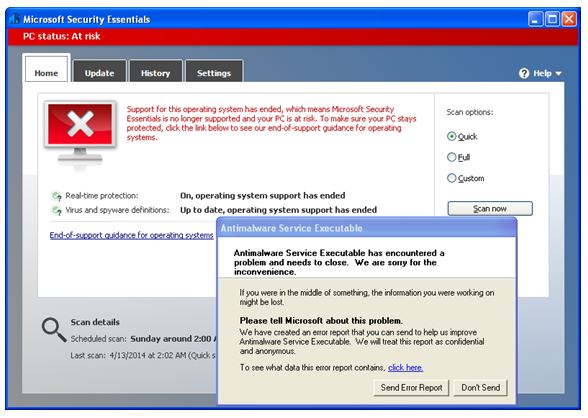Switch to the Home tab

[46, 69]
